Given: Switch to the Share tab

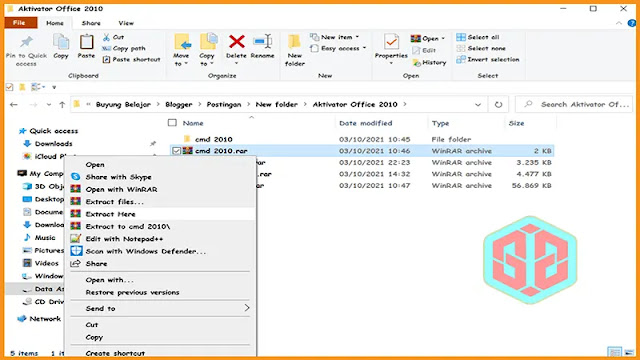Looking at the screenshot, I should (x=91, y=23).
